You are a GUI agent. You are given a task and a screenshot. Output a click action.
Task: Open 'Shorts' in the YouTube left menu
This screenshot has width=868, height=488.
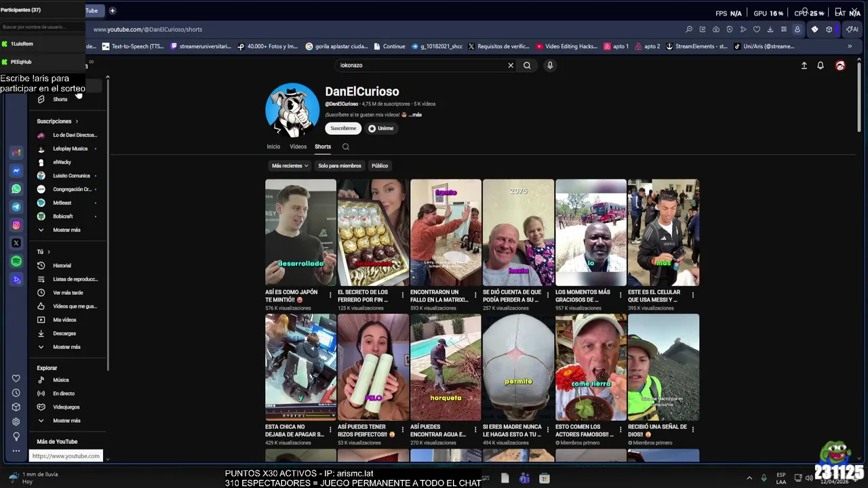coord(60,100)
